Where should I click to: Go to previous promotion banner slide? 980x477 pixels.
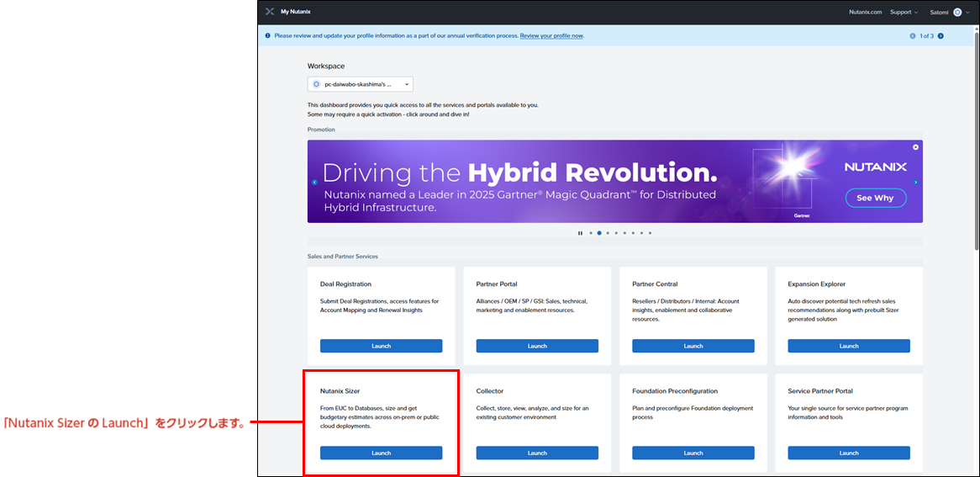[x=314, y=182]
